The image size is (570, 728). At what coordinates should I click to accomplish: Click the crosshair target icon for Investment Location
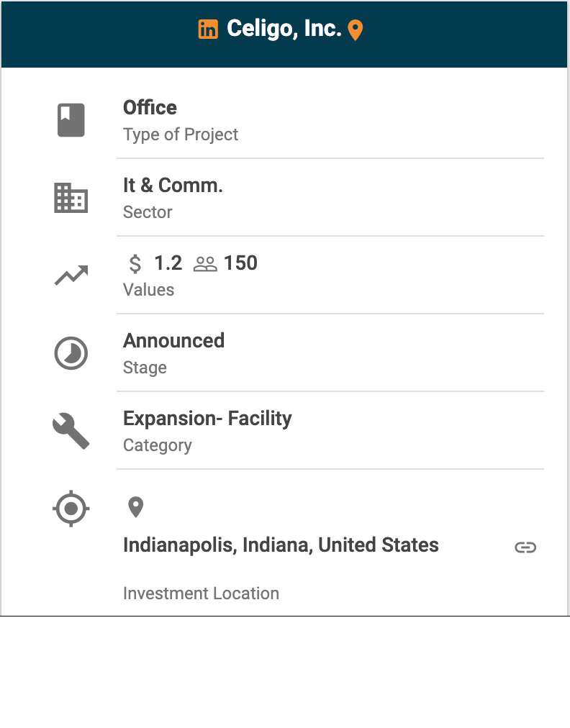[x=71, y=509]
